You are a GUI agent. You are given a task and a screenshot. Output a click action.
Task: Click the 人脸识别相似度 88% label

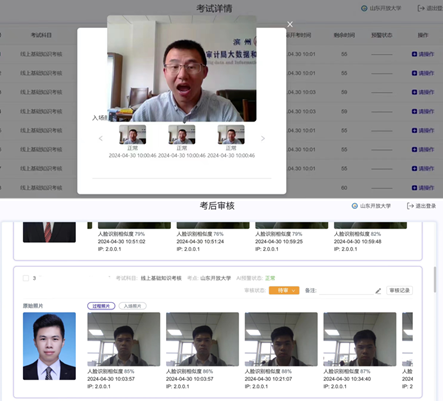(268, 371)
